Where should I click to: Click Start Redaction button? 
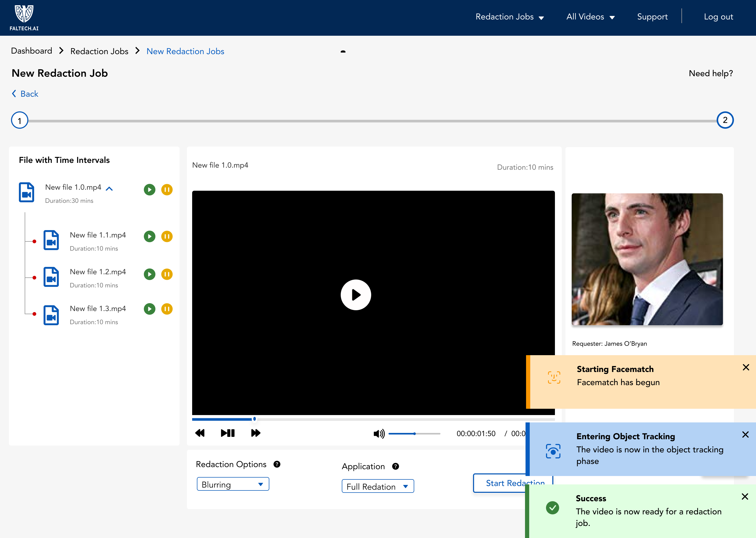[500, 483]
